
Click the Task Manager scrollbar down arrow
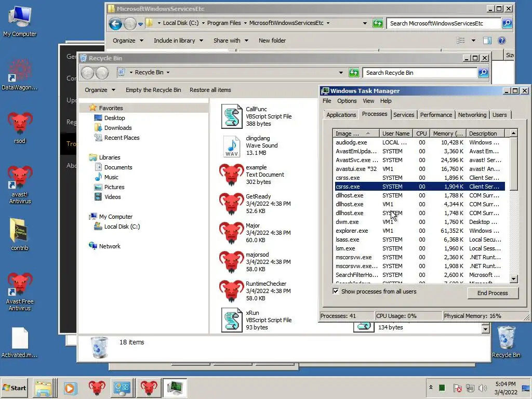click(513, 279)
